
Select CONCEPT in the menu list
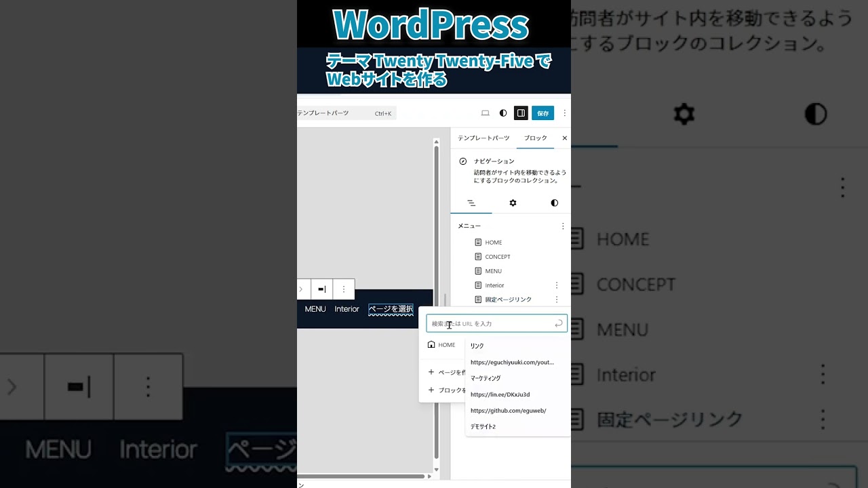pyautogui.click(x=498, y=257)
